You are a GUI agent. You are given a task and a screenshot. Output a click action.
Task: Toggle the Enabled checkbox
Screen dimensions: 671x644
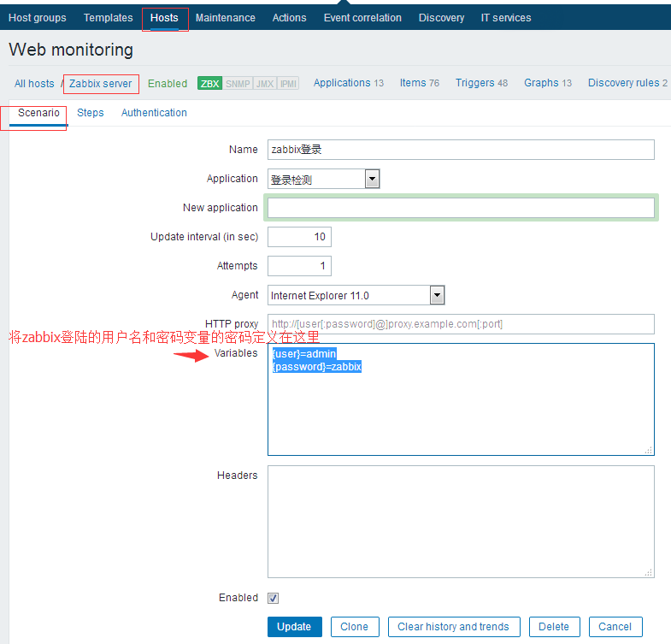tap(274, 599)
